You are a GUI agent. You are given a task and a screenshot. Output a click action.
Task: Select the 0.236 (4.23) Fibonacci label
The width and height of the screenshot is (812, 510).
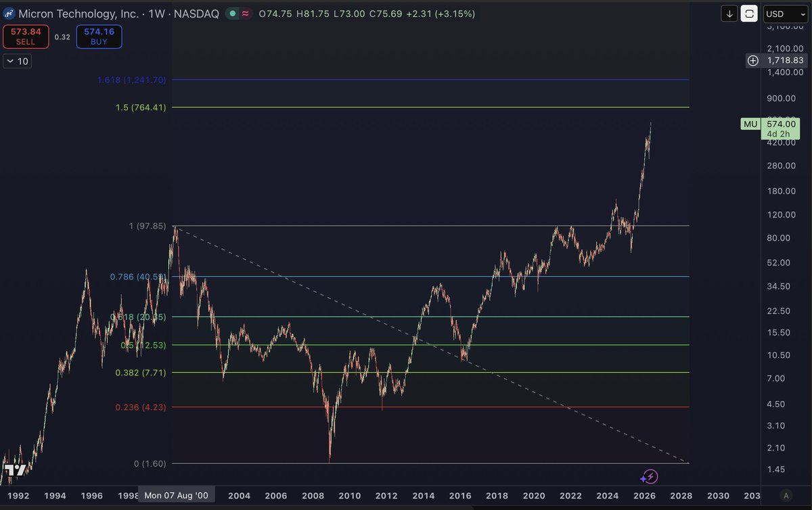[141, 407]
